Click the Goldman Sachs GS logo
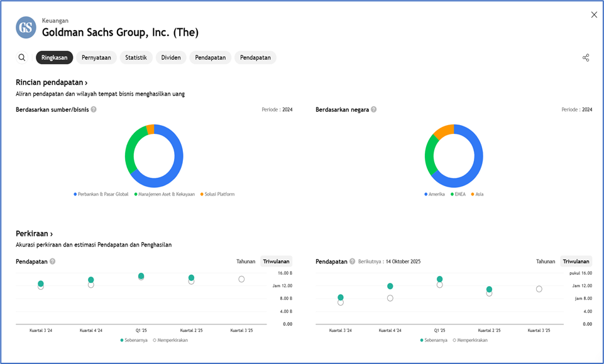Viewport: 604px width, 364px height. [x=26, y=28]
